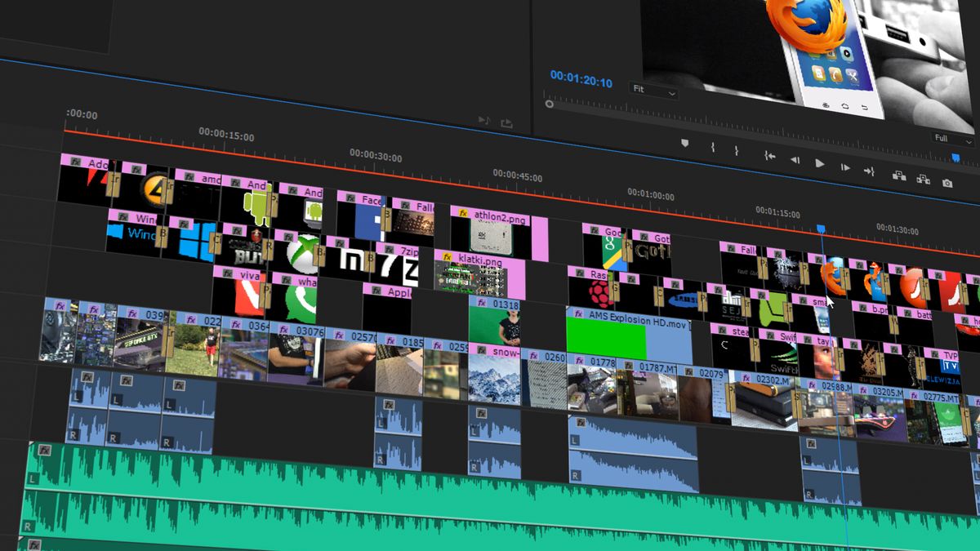Screen dimensions: 980x551
Task: Open the Fit zoom level dropdown
Action: [x=653, y=89]
